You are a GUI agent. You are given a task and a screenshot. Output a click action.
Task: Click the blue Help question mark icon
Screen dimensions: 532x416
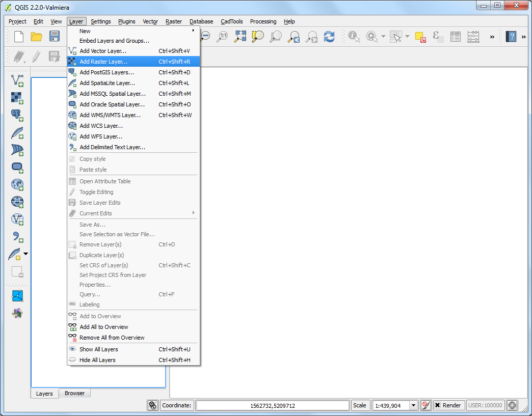click(511, 36)
